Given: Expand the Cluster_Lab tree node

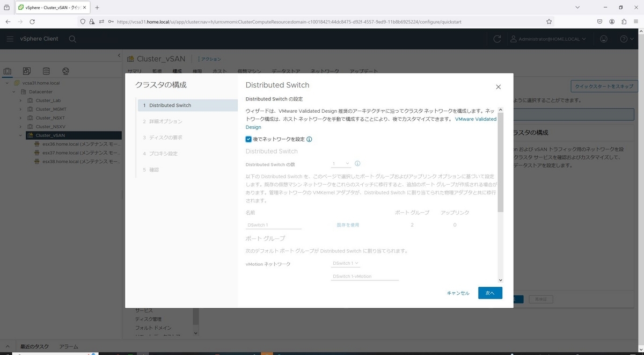Looking at the screenshot, I should [x=21, y=100].
